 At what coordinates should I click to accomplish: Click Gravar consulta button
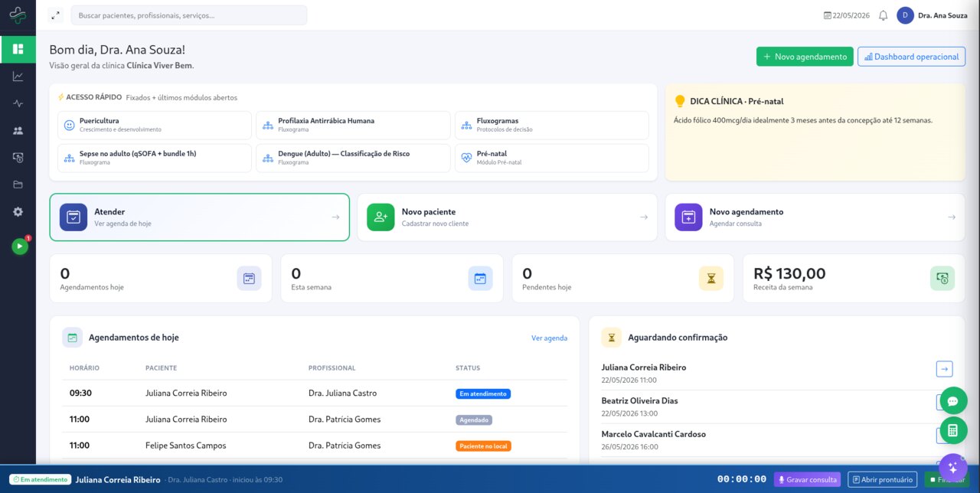point(808,480)
